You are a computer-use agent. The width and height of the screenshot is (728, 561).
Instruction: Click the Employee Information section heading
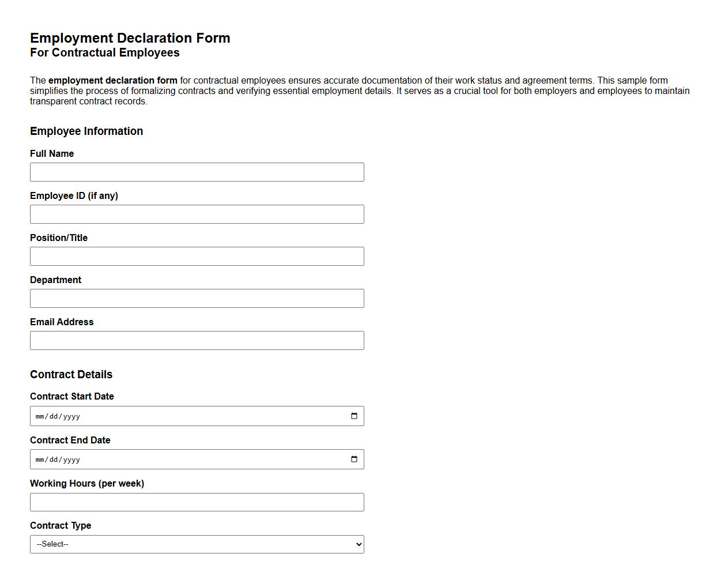tap(86, 131)
